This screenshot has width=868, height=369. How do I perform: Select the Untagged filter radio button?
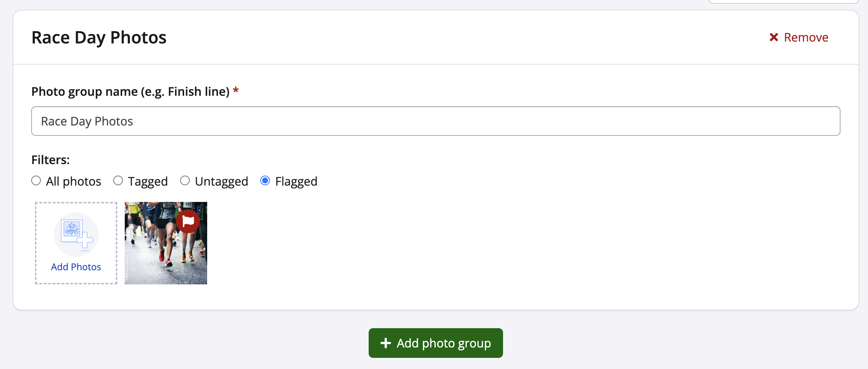pyautogui.click(x=185, y=181)
